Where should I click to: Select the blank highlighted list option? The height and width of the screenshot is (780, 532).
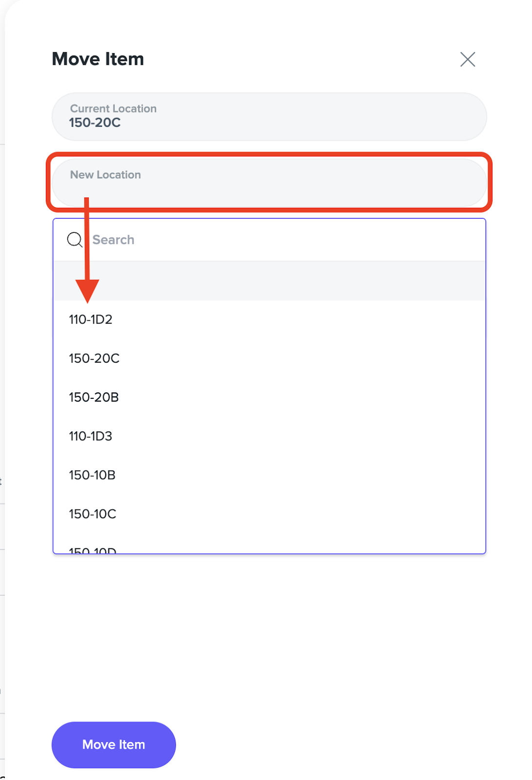269,281
